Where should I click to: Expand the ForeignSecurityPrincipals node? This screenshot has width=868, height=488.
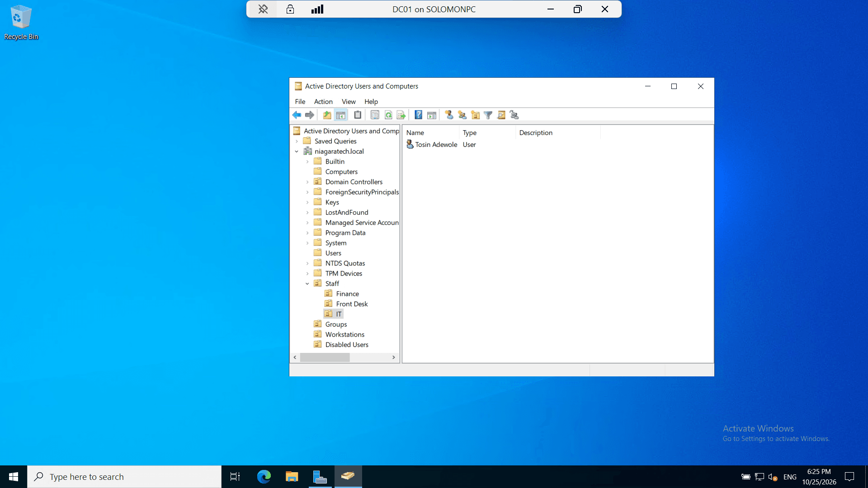307,192
